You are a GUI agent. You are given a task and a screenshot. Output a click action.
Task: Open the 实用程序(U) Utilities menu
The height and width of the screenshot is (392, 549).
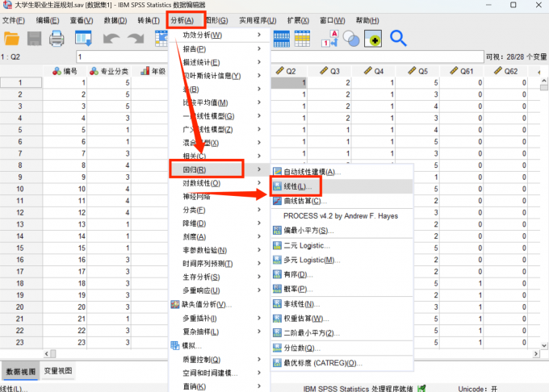coord(258,20)
